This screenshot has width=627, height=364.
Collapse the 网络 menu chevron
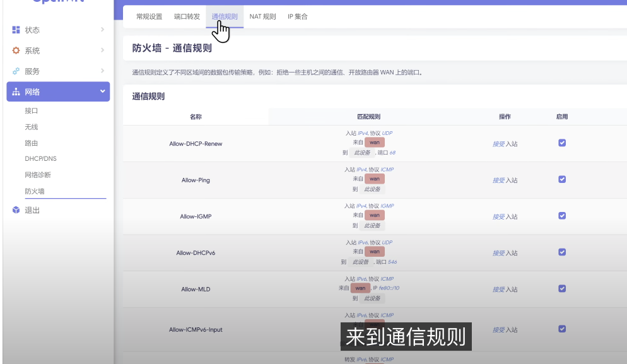click(x=102, y=91)
